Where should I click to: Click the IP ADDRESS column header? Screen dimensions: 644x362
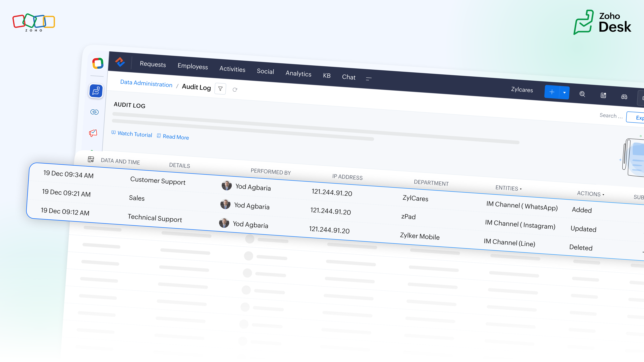click(x=347, y=177)
